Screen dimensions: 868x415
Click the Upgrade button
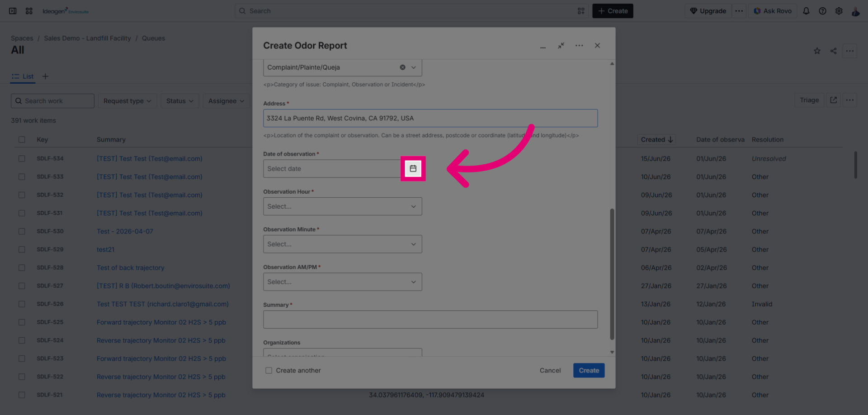tap(708, 11)
